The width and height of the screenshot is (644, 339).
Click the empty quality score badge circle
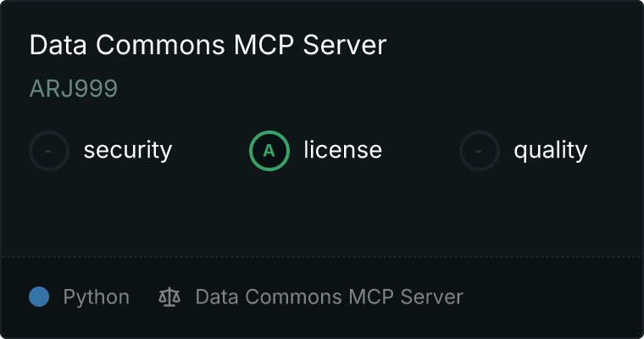tap(480, 151)
